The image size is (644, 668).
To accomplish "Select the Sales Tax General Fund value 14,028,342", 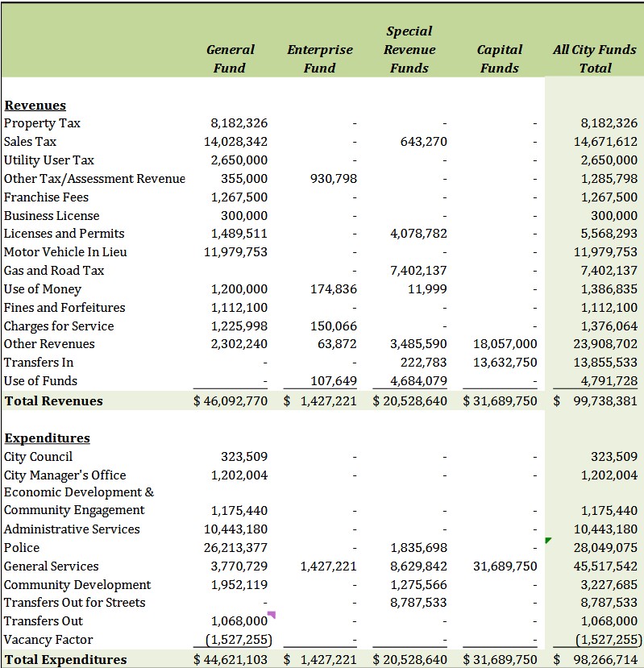I will point(235,142).
